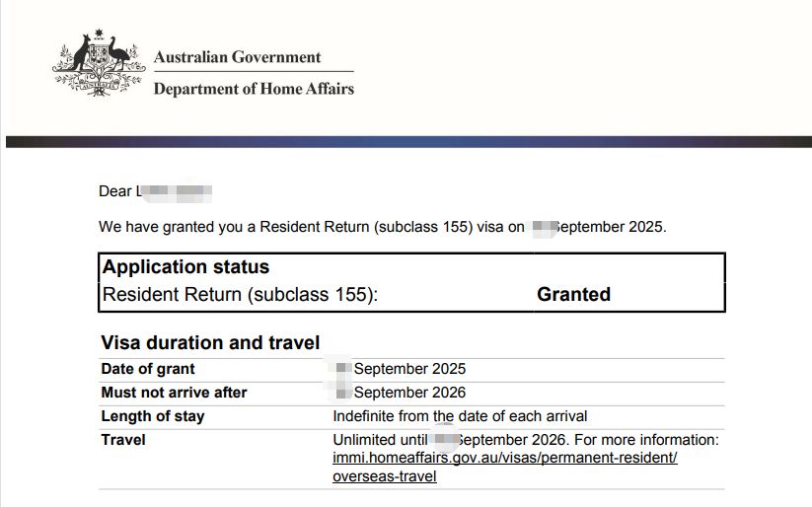Click the "Must not arrive after" label
812x507 pixels.
174,393
